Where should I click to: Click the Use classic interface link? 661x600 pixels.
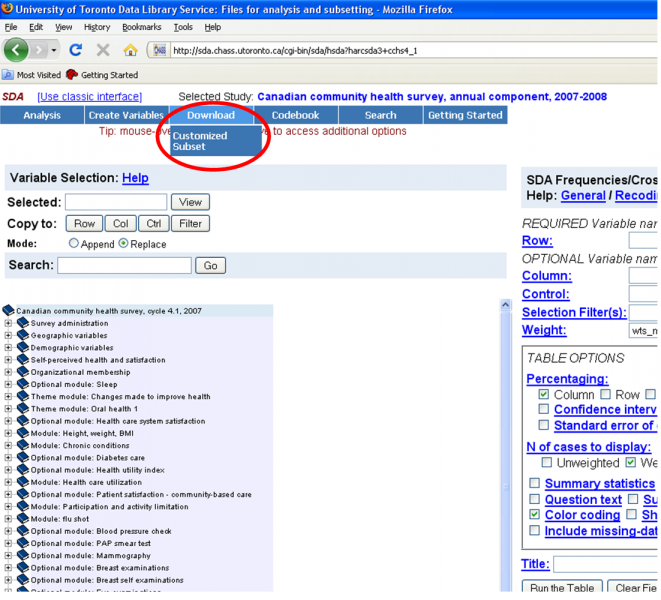[89, 97]
